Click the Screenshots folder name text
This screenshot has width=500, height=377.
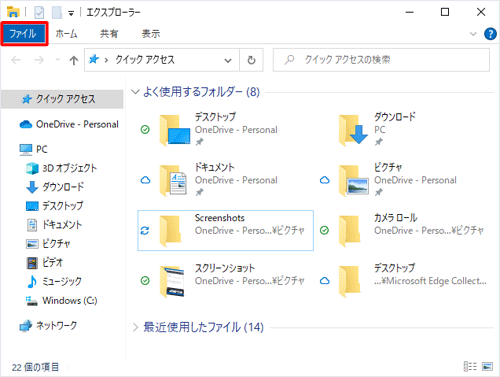click(x=220, y=218)
